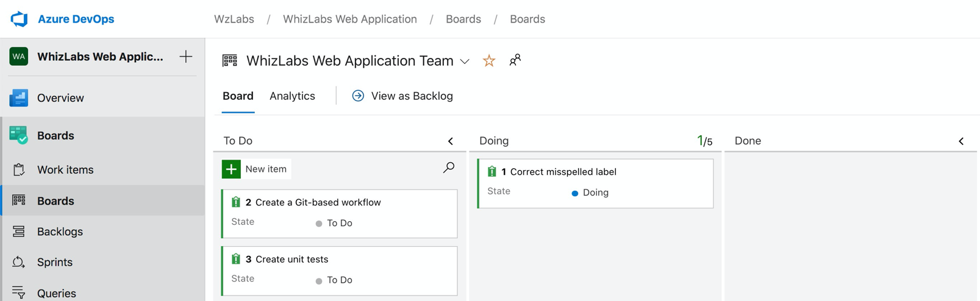The height and width of the screenshot is (301, 980).
Task: Click the To Do column header
Action: pos(238,141)
